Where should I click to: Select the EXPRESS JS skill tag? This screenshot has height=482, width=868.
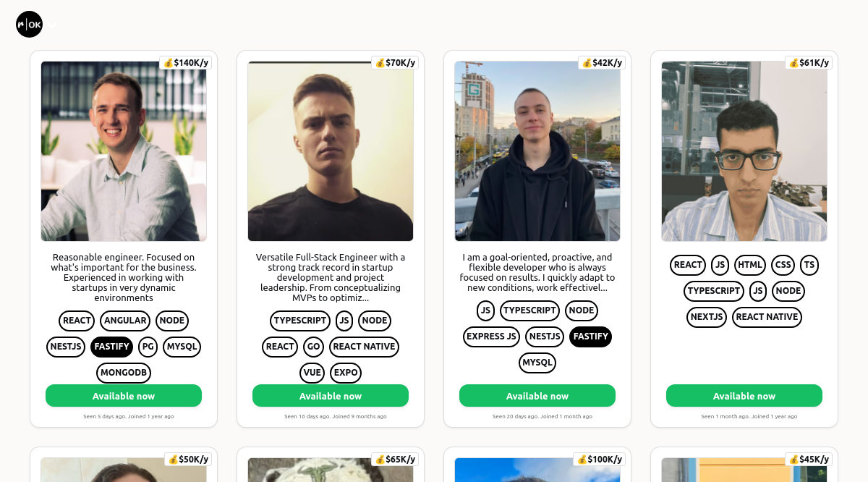492,337
